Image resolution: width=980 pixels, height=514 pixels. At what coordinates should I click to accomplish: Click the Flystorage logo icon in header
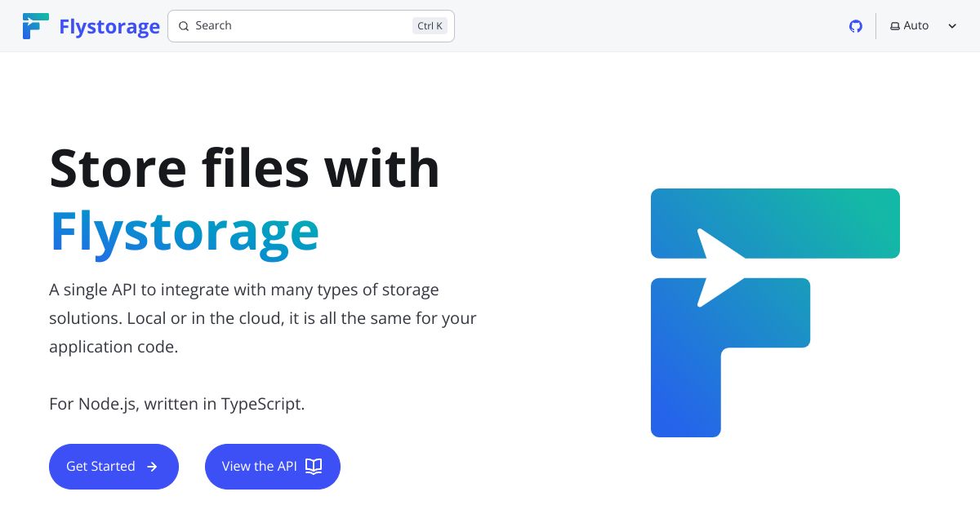click(x=36, y=26)
